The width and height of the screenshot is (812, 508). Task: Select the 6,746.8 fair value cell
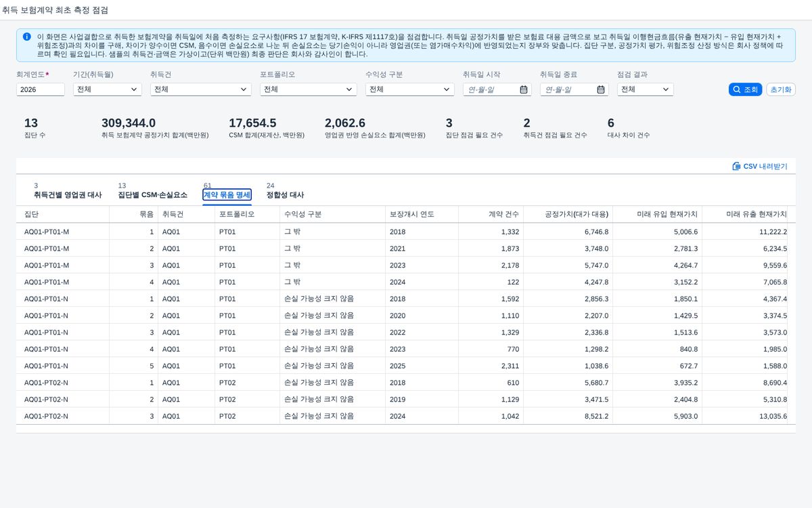point(568,232)
